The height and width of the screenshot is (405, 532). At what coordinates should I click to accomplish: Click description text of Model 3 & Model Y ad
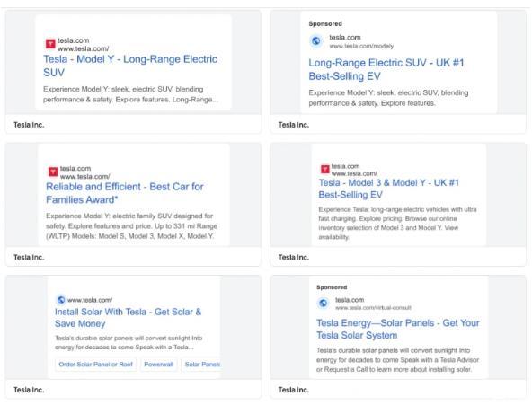coord(397,223)
